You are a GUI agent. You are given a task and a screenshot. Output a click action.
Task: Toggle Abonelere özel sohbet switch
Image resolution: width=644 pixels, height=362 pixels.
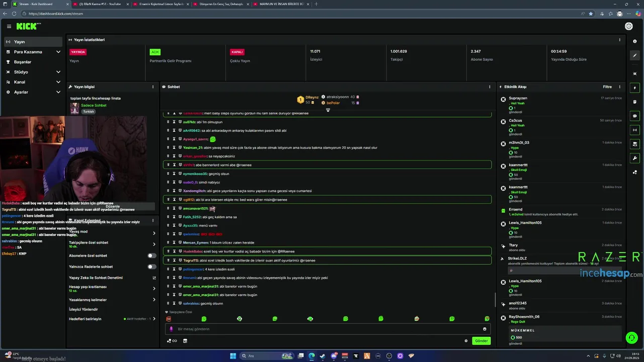click(151, 255)
